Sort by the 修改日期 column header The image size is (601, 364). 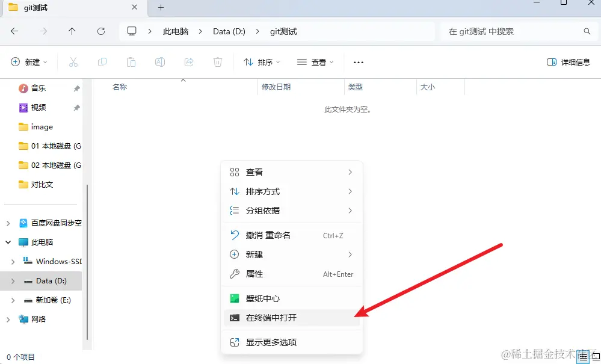point(276,87)
